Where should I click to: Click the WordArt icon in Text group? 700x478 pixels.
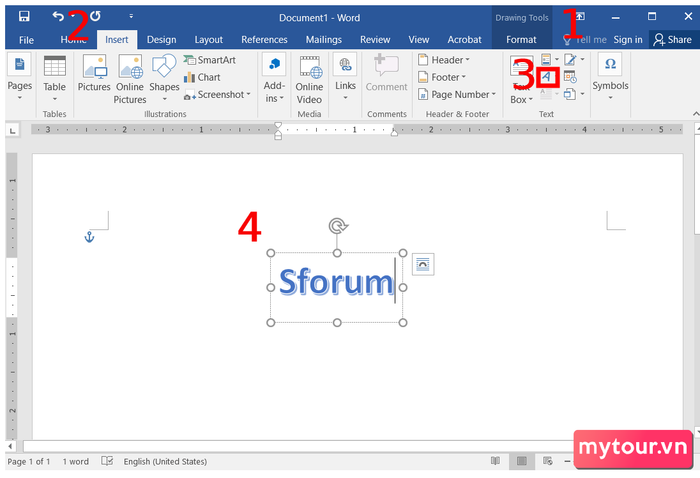click(x=547, y=77)
